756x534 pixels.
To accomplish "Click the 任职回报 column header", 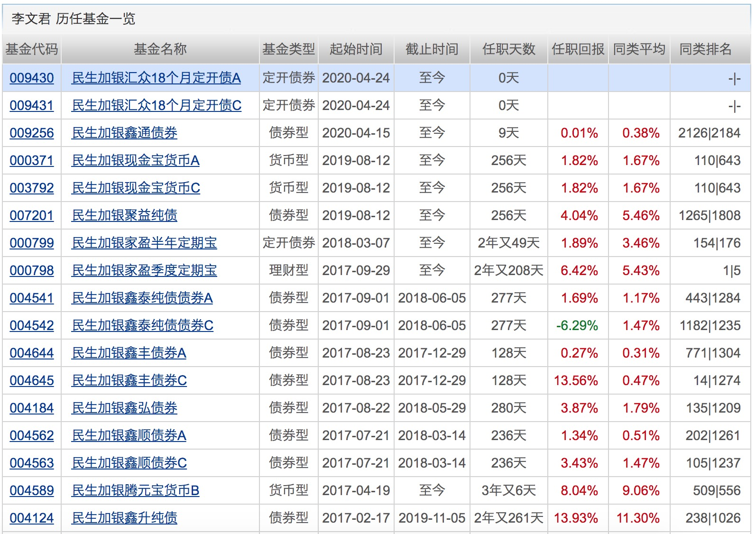I will (x=578, y=49).
